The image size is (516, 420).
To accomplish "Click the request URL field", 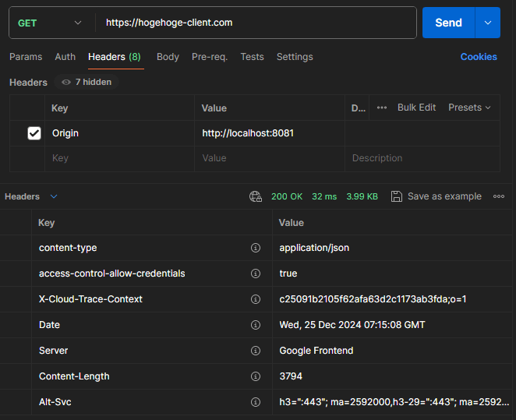I will (x=256, y=23).
